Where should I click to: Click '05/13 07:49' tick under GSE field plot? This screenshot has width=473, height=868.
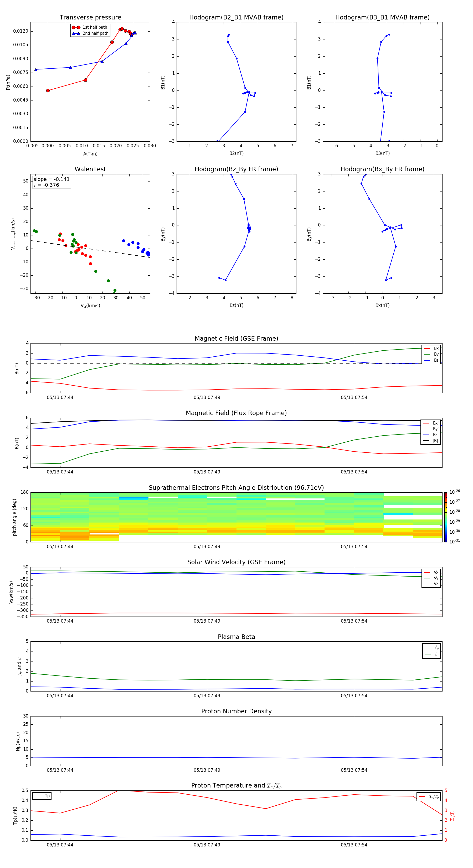point(207,398)
